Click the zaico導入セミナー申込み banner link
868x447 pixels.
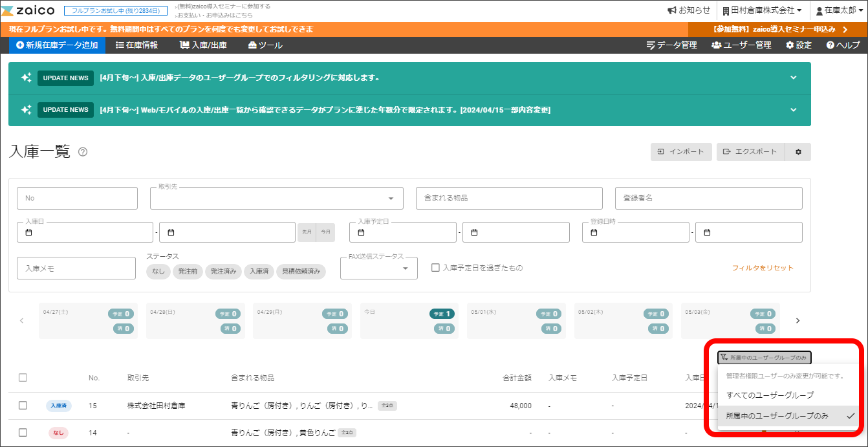tap(779, 29)
